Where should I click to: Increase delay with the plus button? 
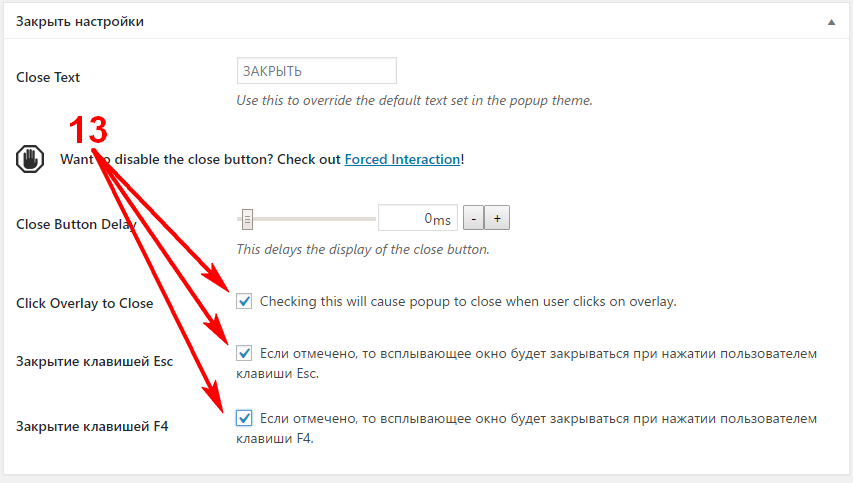497,218
